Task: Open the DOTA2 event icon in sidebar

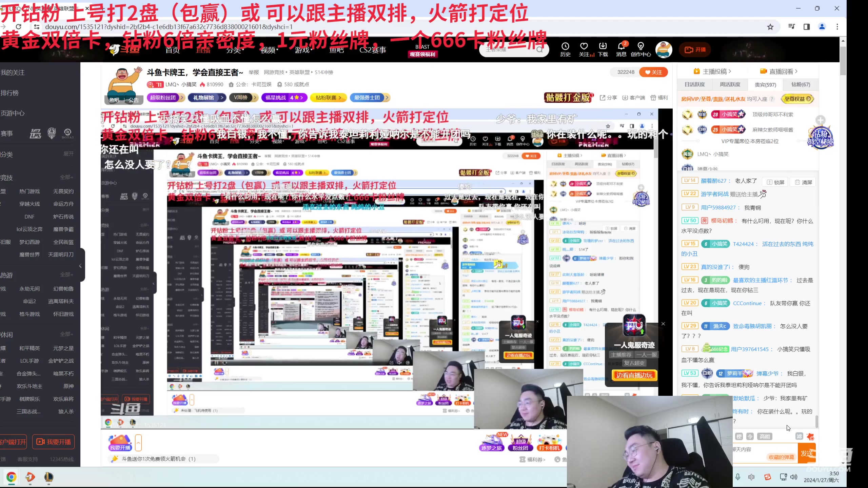Action: (67, 134)
